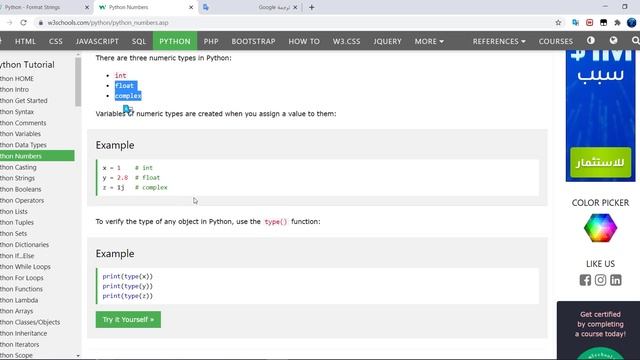Image resolution: width=640 pixels, height=360 pixels.
Task: Open COURSES in the navbar
Action: [556, 41]
